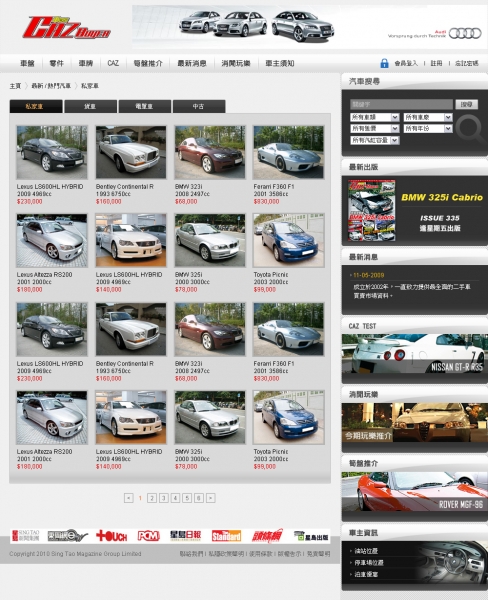Click the 忘記密碼 forgot password link
The width and height of the screenshot is (488, 600).
467,63
